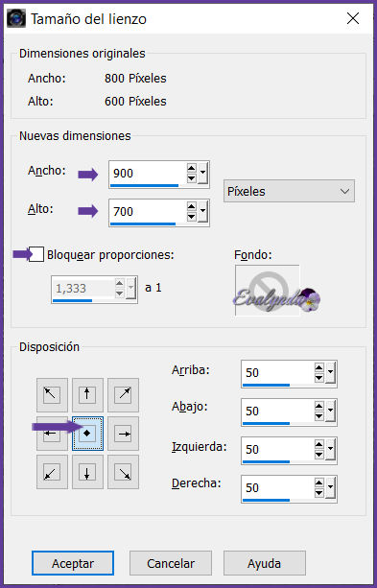Click the Cancelar button
Viewport: 377px width, 588px height.
[x=171, y=563]
